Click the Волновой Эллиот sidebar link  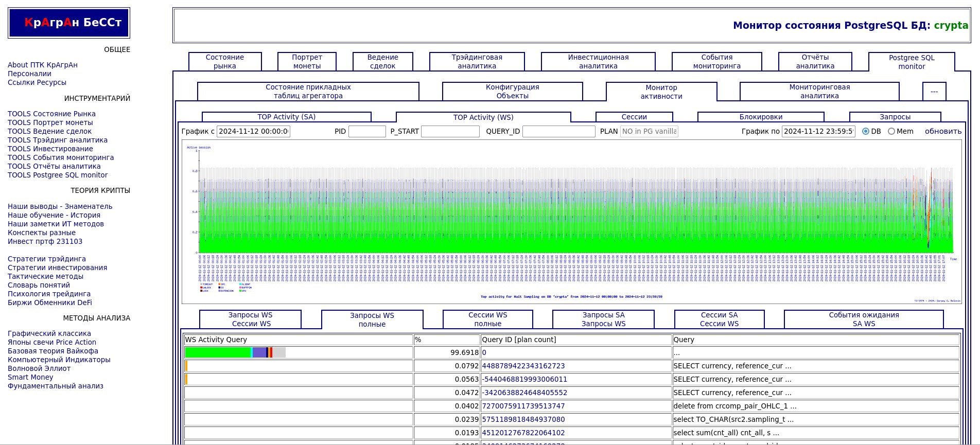pos(39,368)
